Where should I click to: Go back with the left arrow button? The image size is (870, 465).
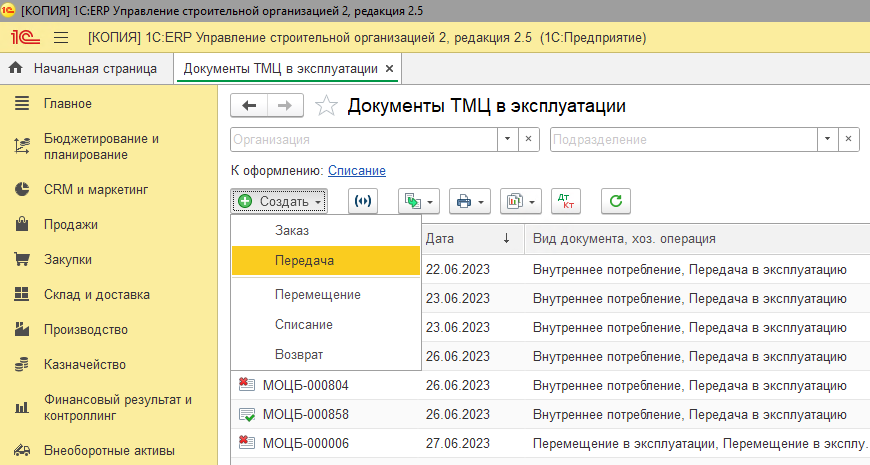point(249,106)
